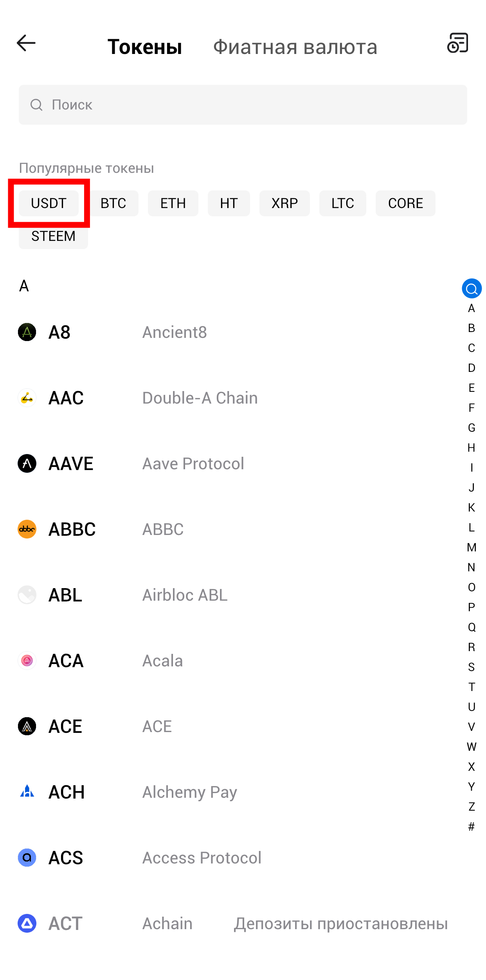The height and width of the screenshot is (980, 486).
Task: Tap the Acala ACA token logo
Action: click(x=27, y=661)
